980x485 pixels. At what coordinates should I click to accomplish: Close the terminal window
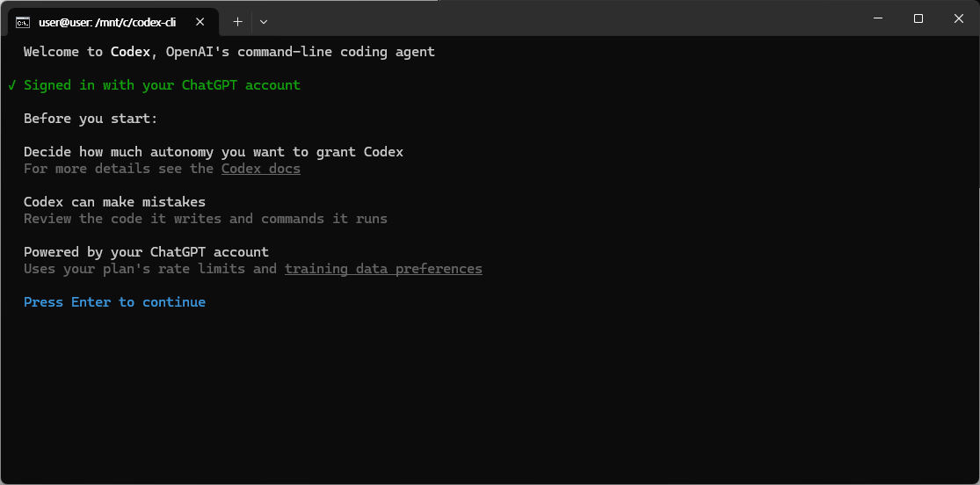coord(959,18)
